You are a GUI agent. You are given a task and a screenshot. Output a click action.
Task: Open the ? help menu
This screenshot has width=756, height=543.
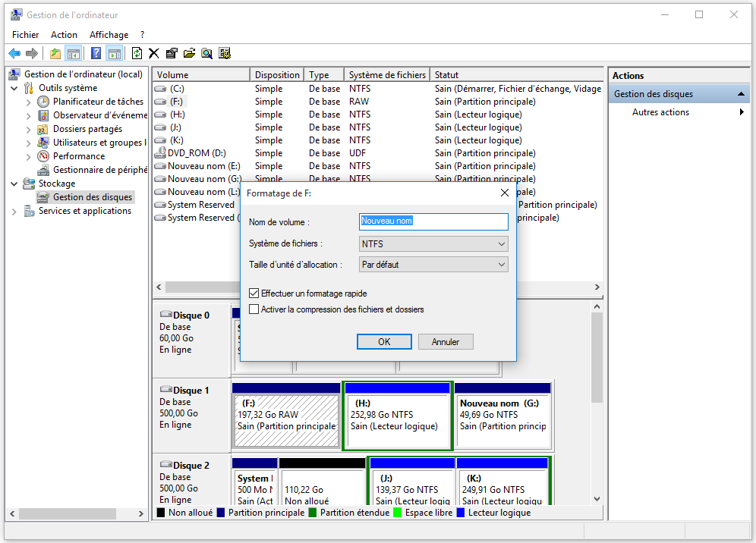[x=142, y=35]
